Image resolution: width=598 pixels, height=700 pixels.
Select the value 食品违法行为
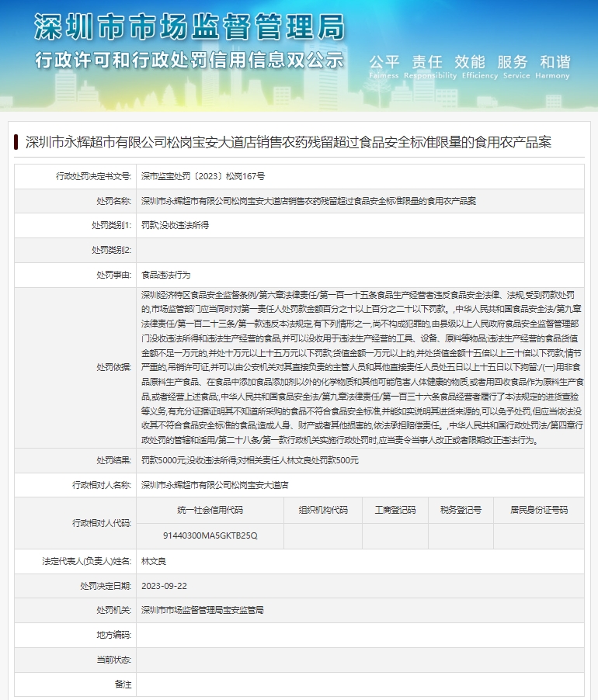click(165, 275)
